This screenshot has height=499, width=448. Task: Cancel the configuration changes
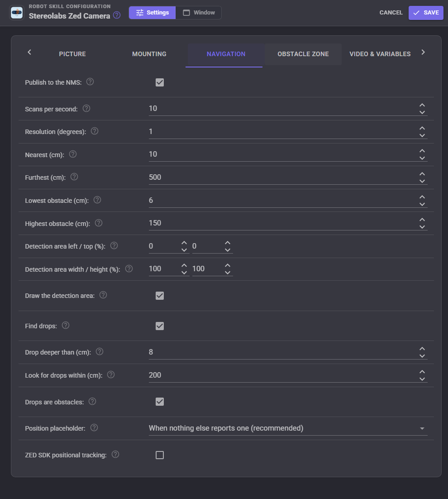(391, 13)
